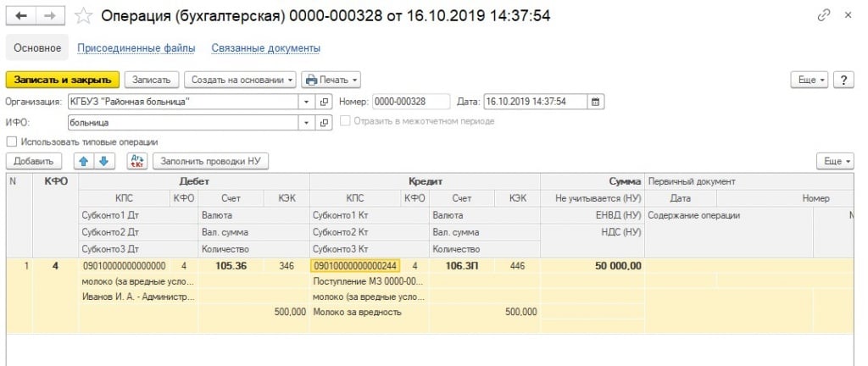Screen dimensions: 868x366
Task: Select debit КЭК cell 346
Action: [287, 266]
